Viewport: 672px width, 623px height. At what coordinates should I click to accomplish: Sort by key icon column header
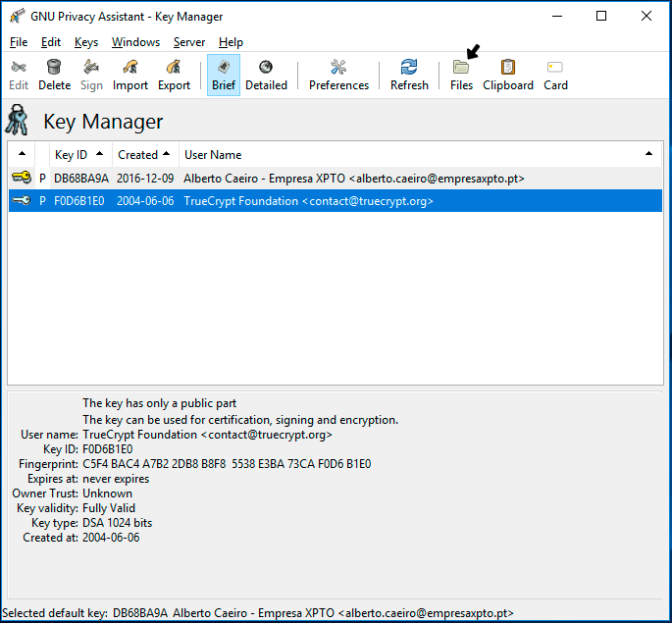click(22, 155)
